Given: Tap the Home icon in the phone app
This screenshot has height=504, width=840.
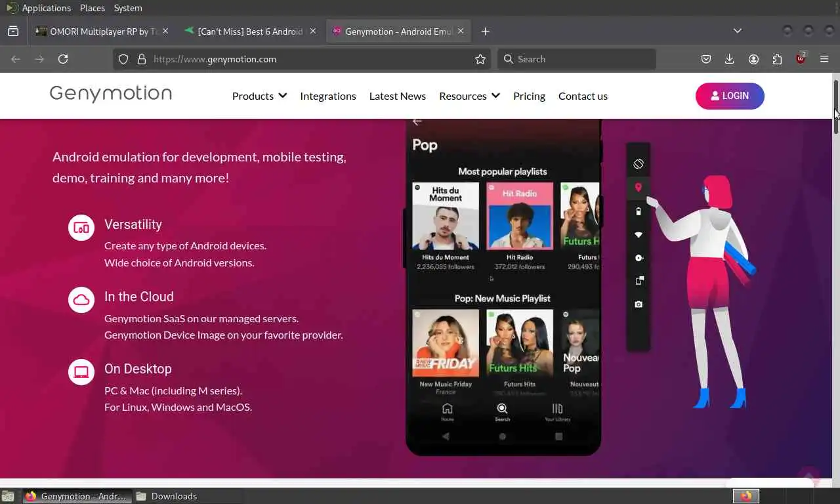Looking at the screenshot, I should click(x=447, y=411).
